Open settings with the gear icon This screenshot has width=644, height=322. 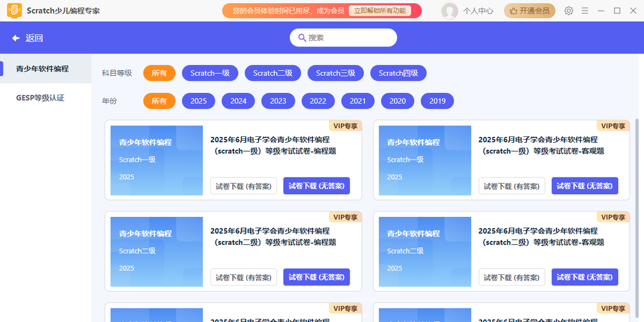tap(568, 10)
